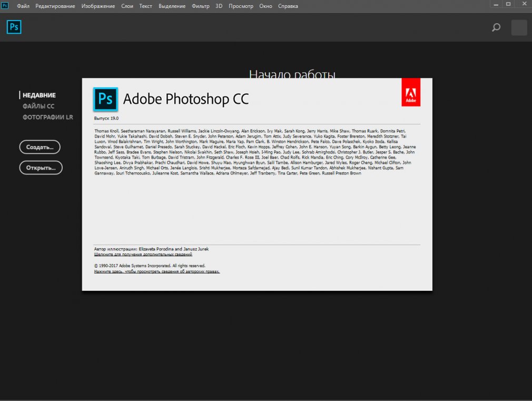Click the small Ps icon in title bar
Image resolution: width=532 pixels, height=401 pixels.
pos(5,6)
